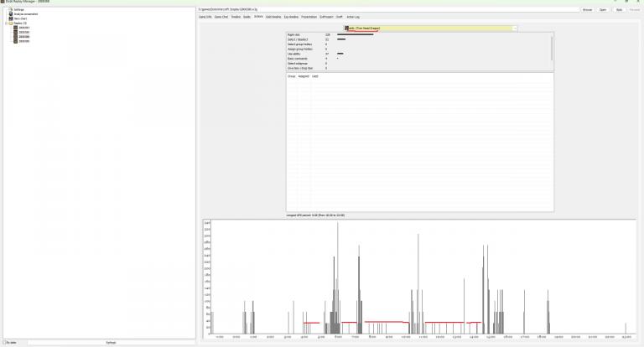The width and height of the screenshot is (644, 347).
Task: Click the Used column header
Action: point(315,76)
